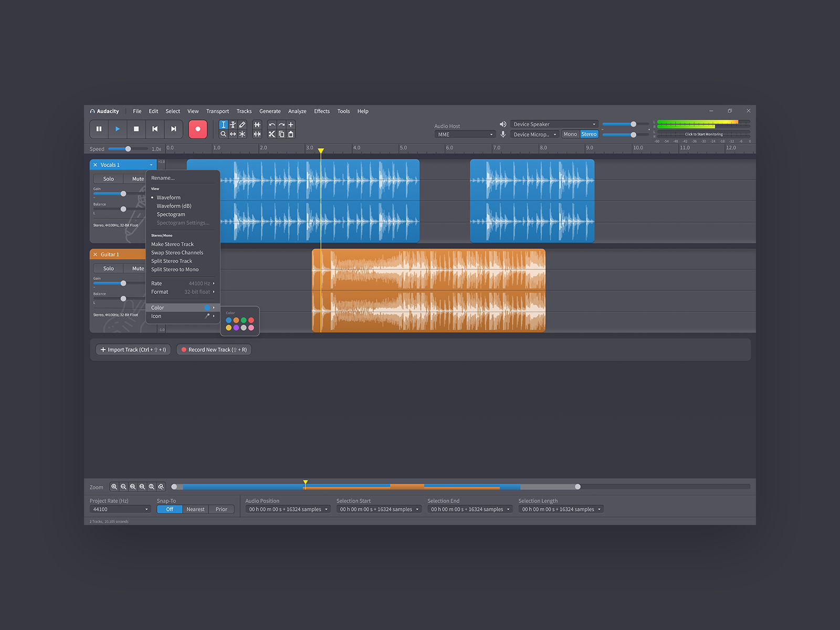Expand the Format 32-bit float submenu
The image size is (840, 630).
183,292
